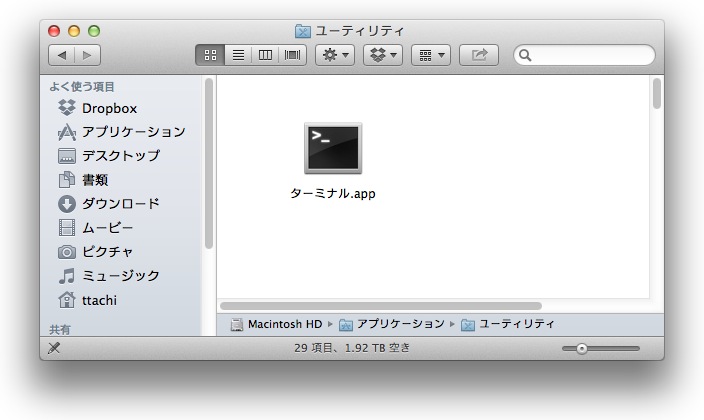Open the gear action dropdown menu

click(x=334, y=55)
